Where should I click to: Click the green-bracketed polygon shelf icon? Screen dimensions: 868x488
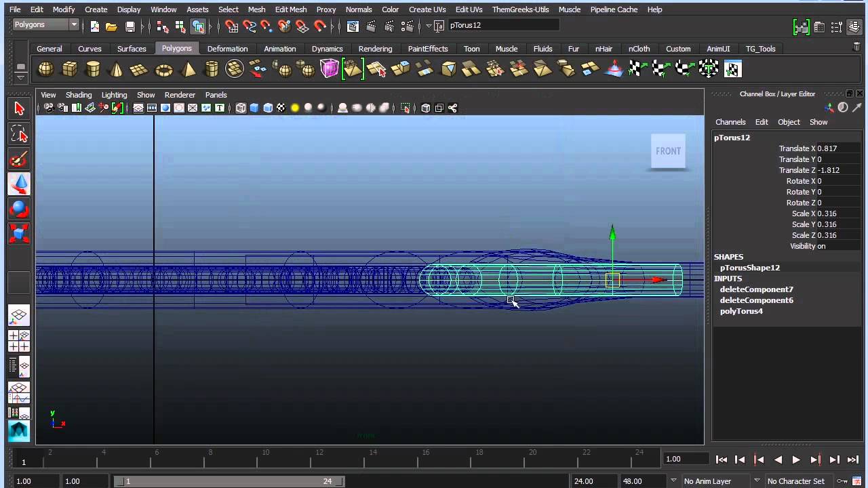353,69
